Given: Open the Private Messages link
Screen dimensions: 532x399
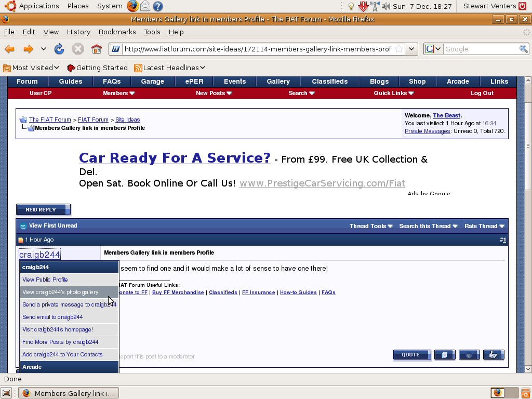Looking at the screenshot, I should click(x=428, y=131).
